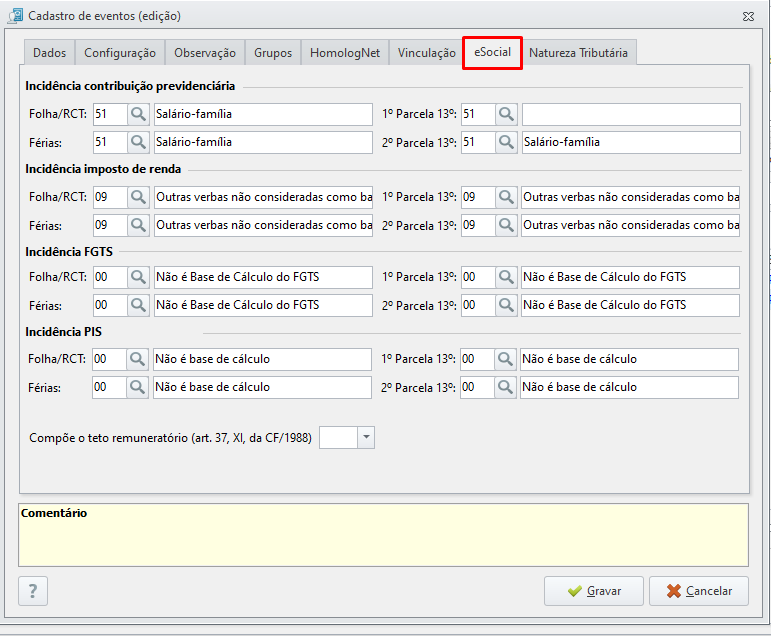Click PIS Férias description field

(x=263, y=388)
